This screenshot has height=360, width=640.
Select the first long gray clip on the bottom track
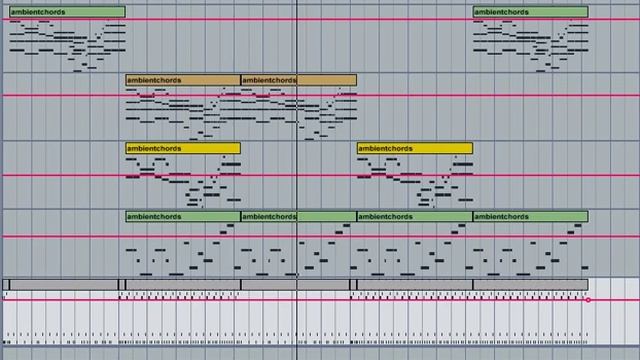[x=64, y=284]
